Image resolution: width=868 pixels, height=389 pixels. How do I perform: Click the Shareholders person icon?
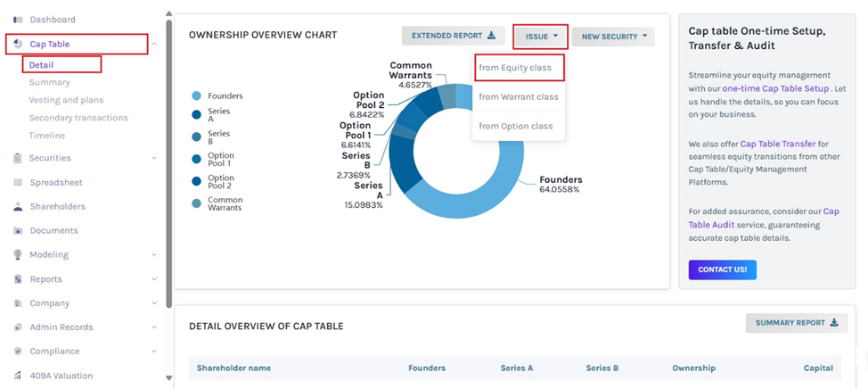[x=18, y=207]
